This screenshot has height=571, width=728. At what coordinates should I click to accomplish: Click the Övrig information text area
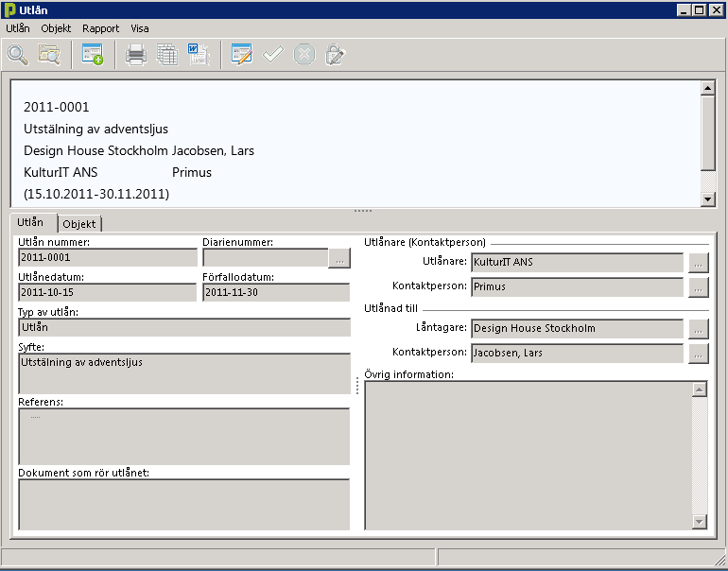click(529, 456)
